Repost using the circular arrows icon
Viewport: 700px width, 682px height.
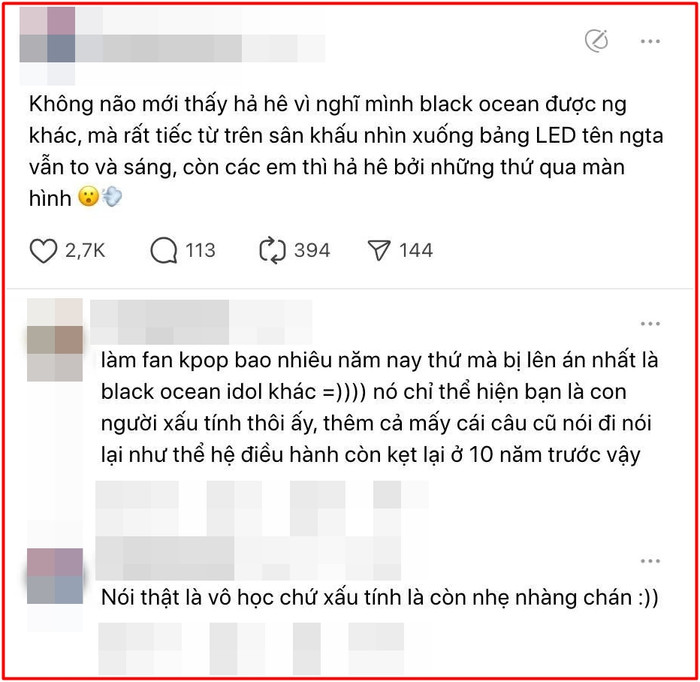(x=272, y=250)
